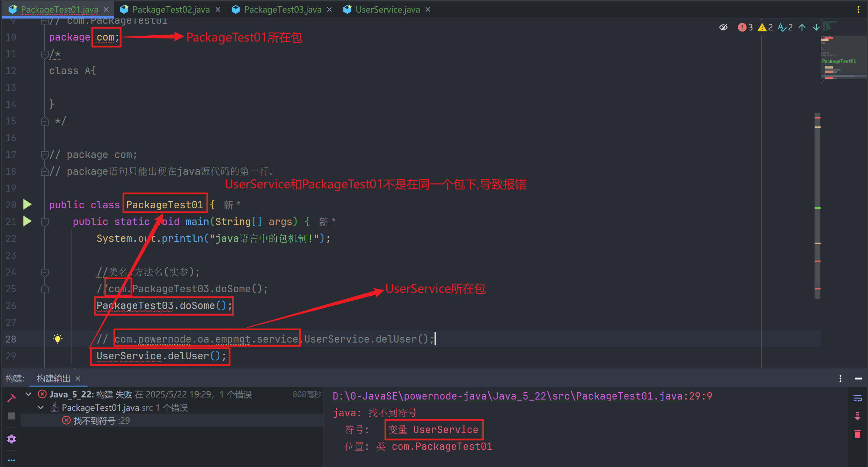Click the stop square icon in the build panel

point(12,416)
